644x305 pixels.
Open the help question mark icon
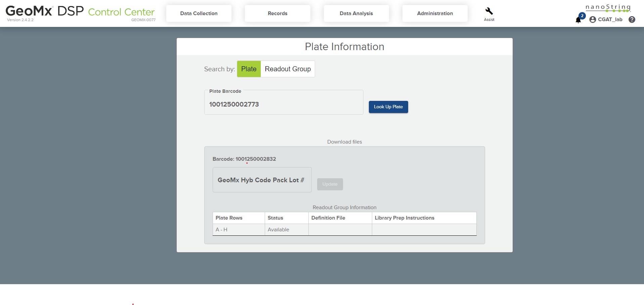632,20
